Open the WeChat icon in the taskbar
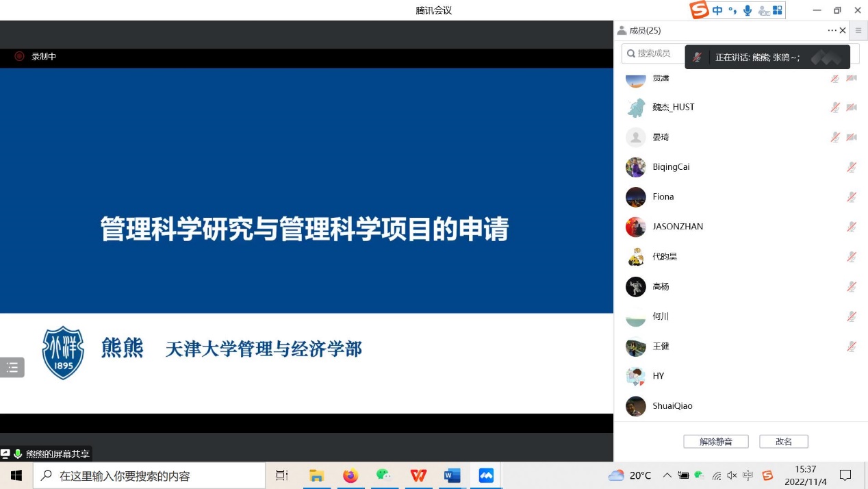The width and height of the screenshot is (868, 489). pos(384,475)
